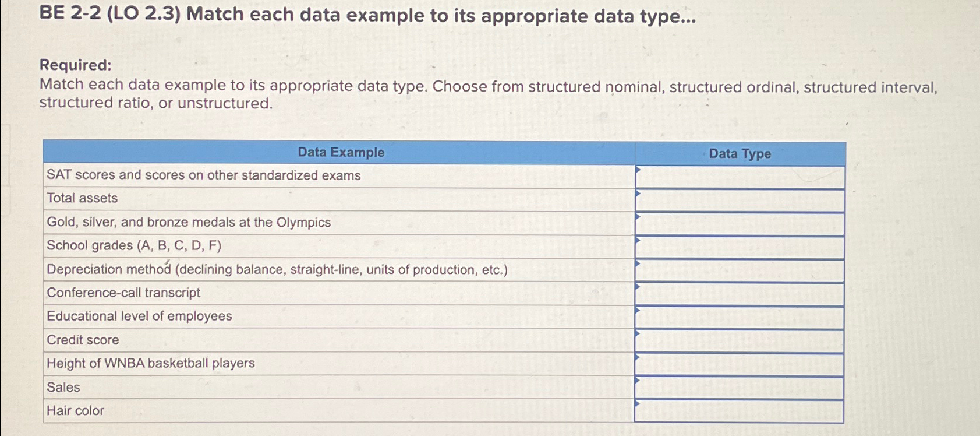Click the Hair color row text
The image size is (980, 436).
click(x=75, y=411)
